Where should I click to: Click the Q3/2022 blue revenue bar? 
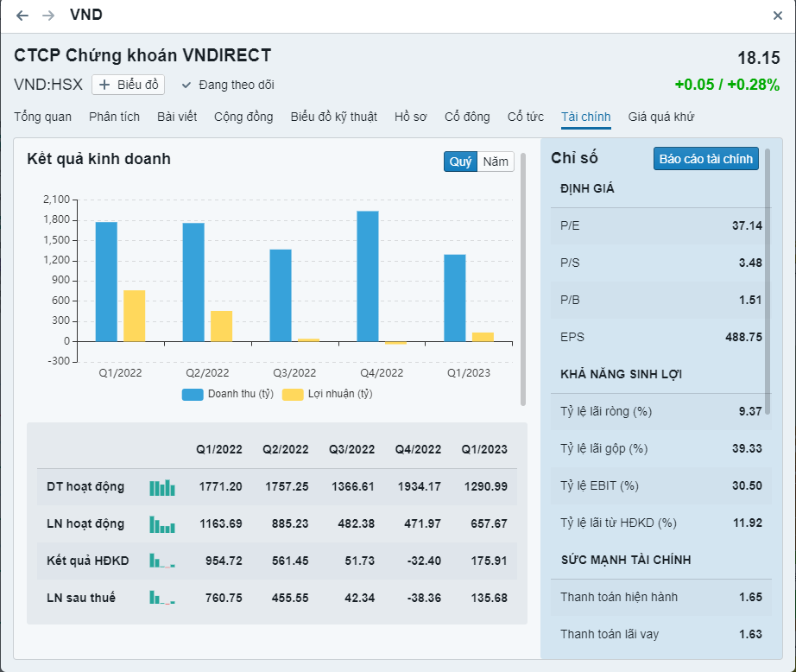pyautogui.click(x=281, y=295)
